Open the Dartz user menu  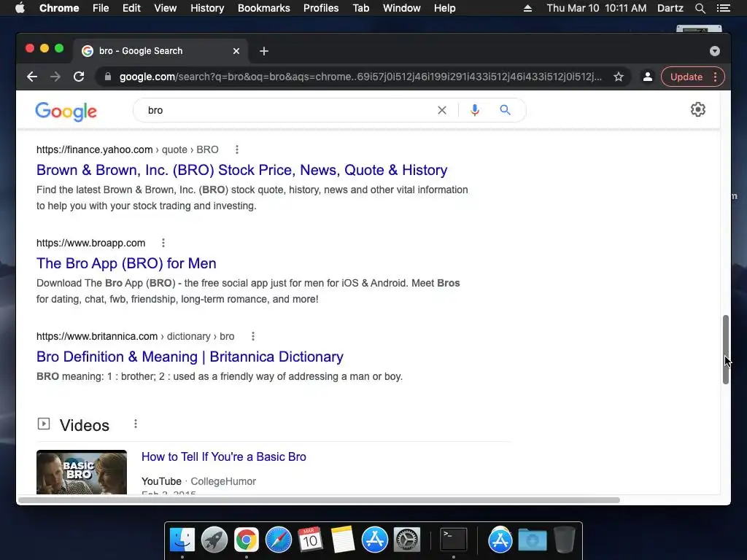pos(670,8)
